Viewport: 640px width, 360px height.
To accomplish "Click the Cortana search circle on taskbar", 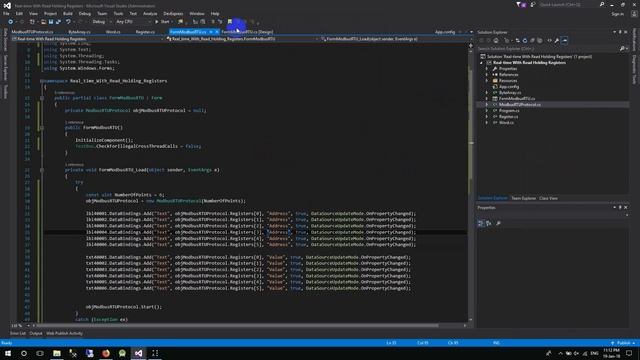I will 24,353.
